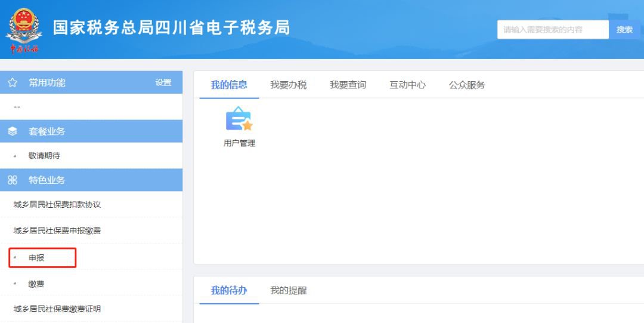Click the layers icon beside 套餐业务
Viewport: 644px width, 323px height.
click(13, 131)
